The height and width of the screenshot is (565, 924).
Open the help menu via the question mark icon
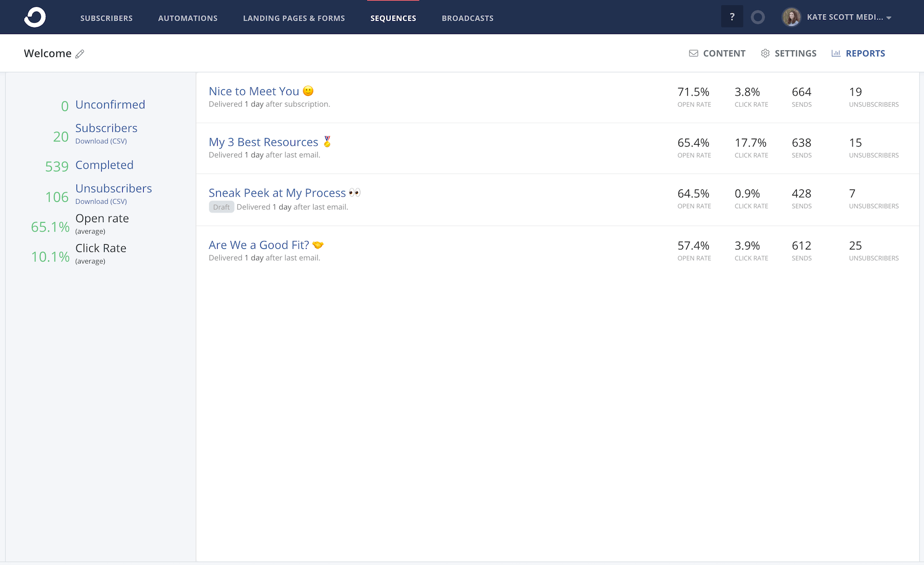tap(733, 16)
